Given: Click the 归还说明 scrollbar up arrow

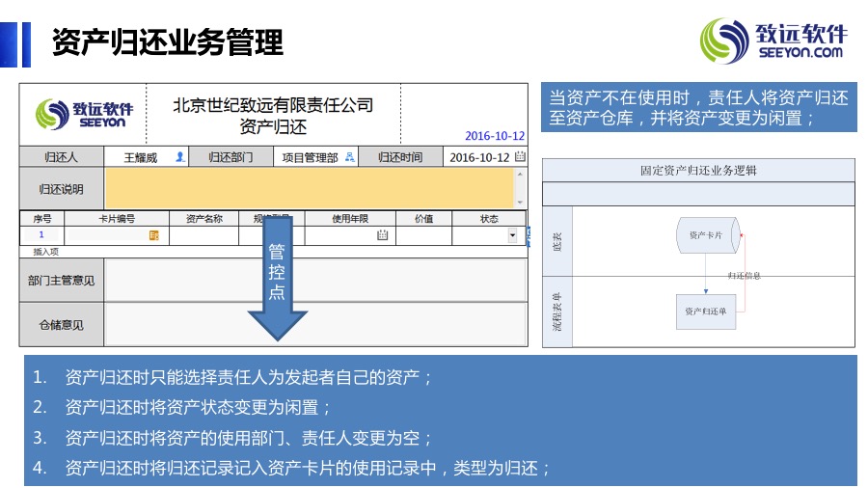Looking at the screenshot, I should pyautogui.click(x=520, y=174).
